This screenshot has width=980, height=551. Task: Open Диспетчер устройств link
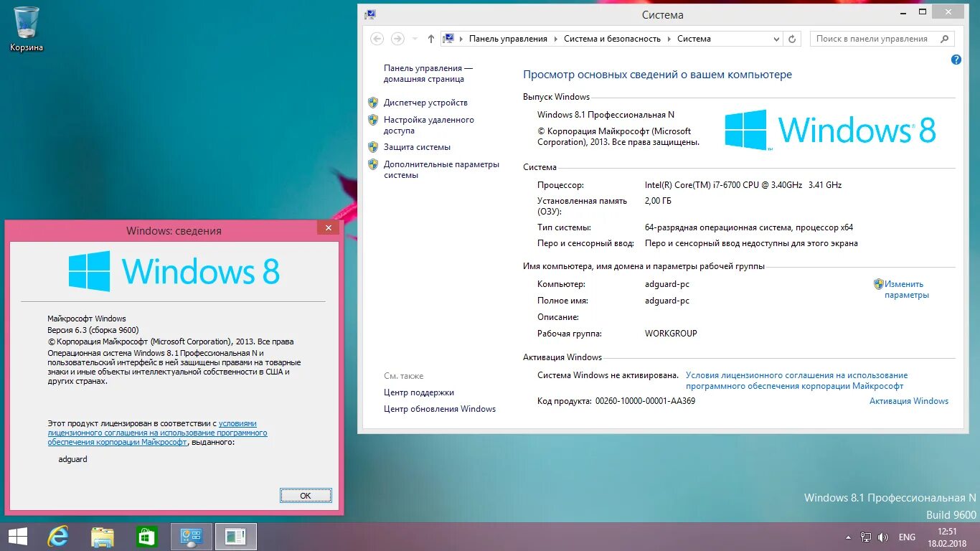click(425, 103)
